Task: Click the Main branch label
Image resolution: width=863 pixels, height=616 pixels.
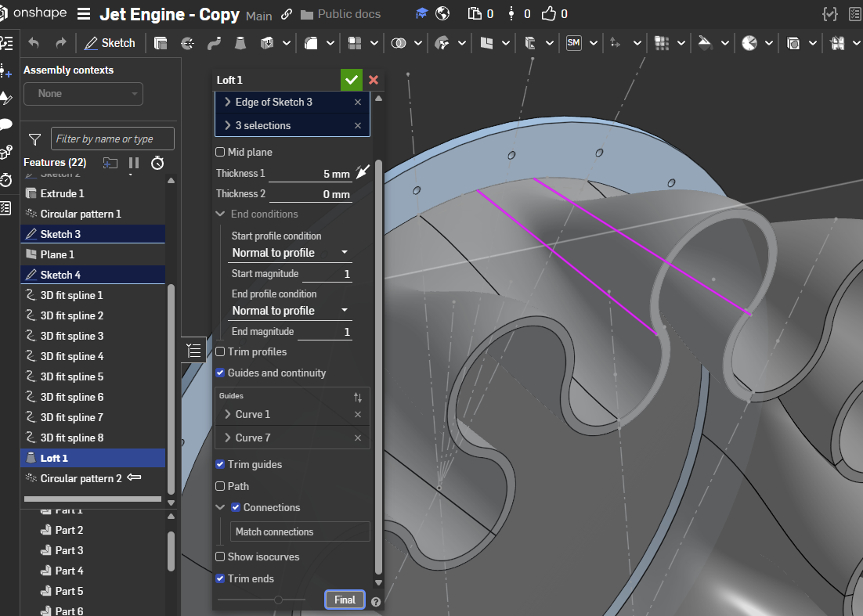Action: 258,16
